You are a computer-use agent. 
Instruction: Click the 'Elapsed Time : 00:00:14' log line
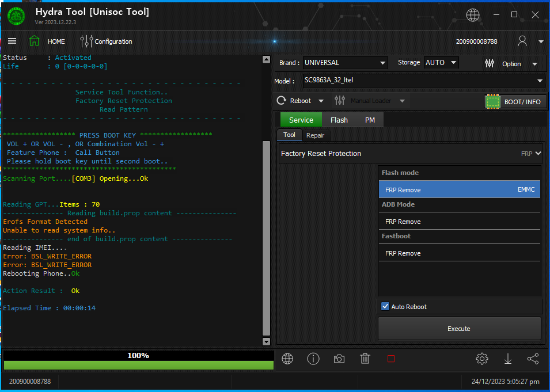(x=49, y=308)
